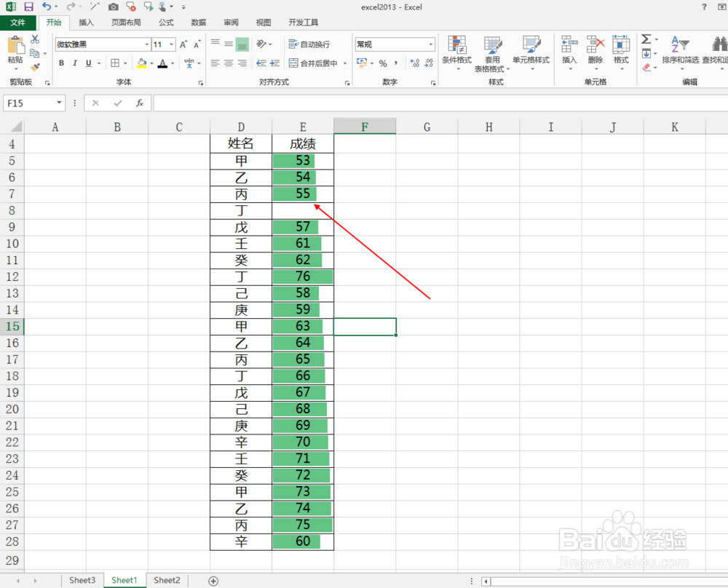Toggle Bold formatting
Screen dimensions: 728x588
click(61, 63)
